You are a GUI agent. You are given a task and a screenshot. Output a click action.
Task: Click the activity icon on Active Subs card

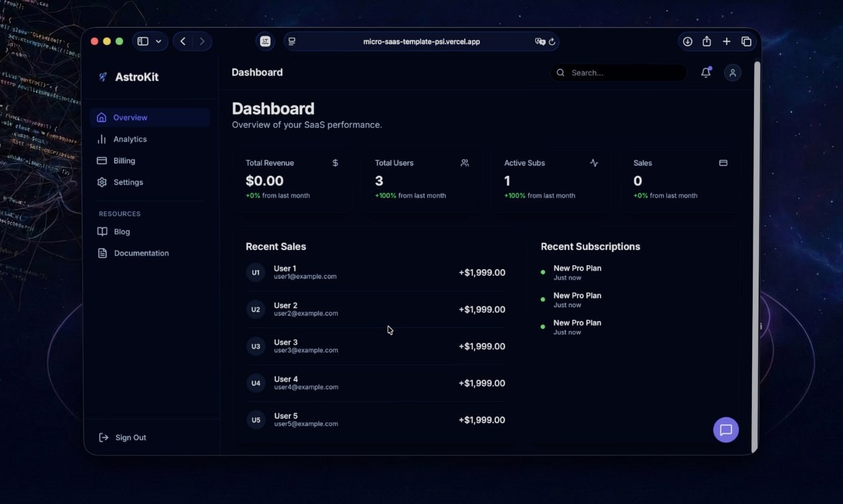coord(594,162)
